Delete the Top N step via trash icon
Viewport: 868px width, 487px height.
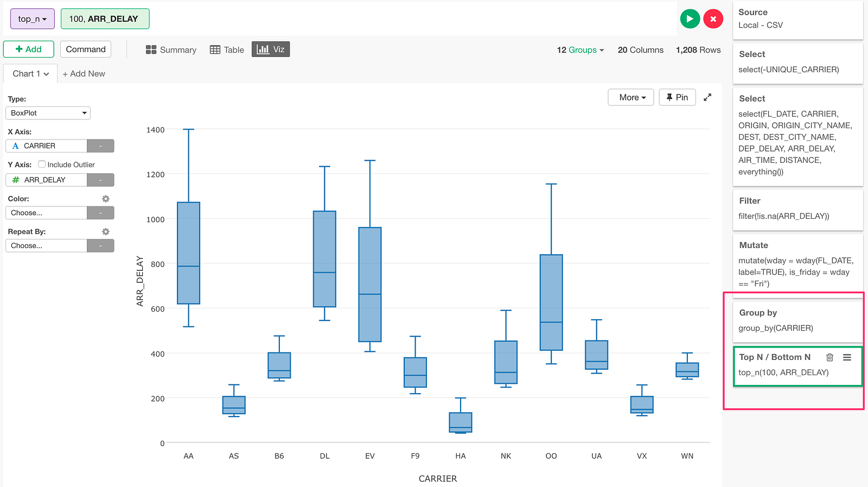click(x=829, y=357)
